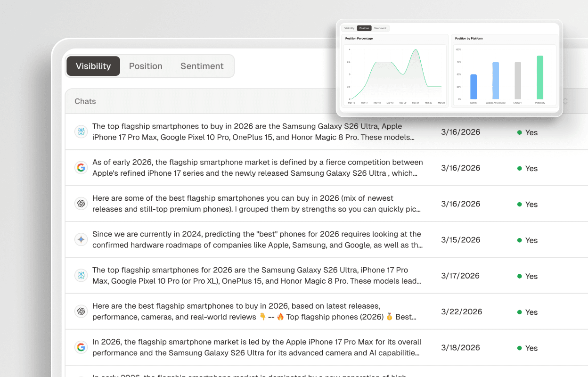Select the small Visibility tab in the chart card
This screenshot has width=588, height=377.
[349, 28]
